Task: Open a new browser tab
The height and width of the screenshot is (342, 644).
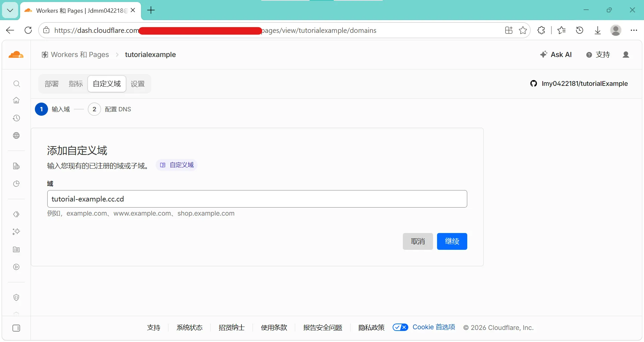Action: tap(151, 10)
